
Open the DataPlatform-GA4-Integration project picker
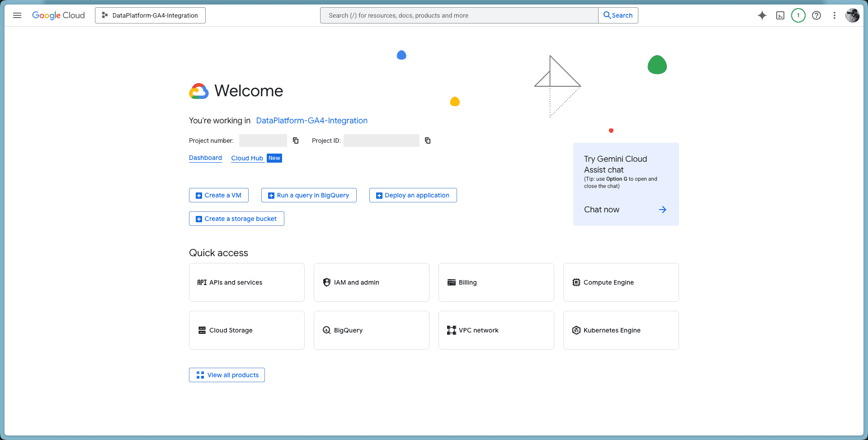150,15
